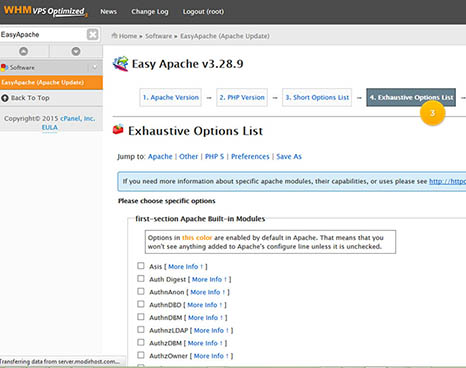Enable the Asis module checkbox
466x368 pixels.
[x=141, y=266]
